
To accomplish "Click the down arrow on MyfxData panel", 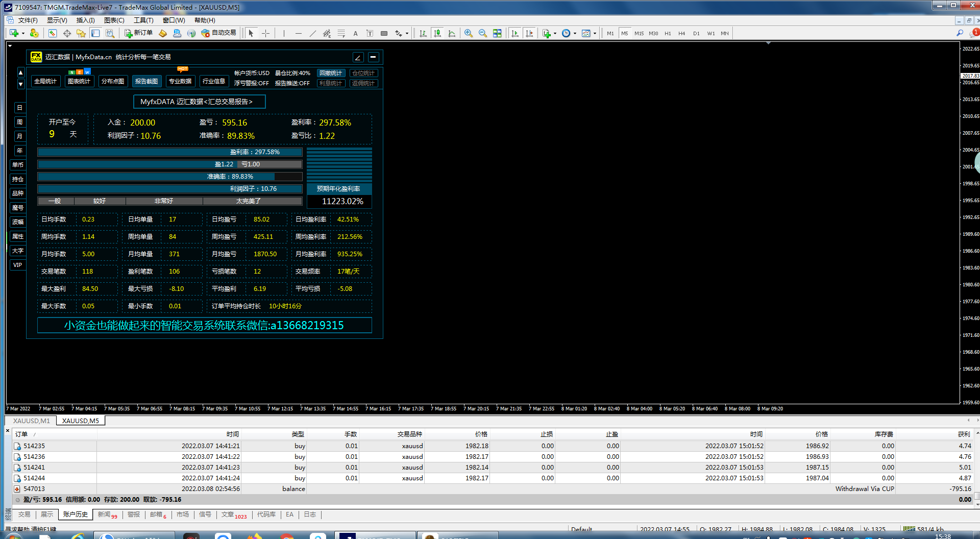I will 21,84.
